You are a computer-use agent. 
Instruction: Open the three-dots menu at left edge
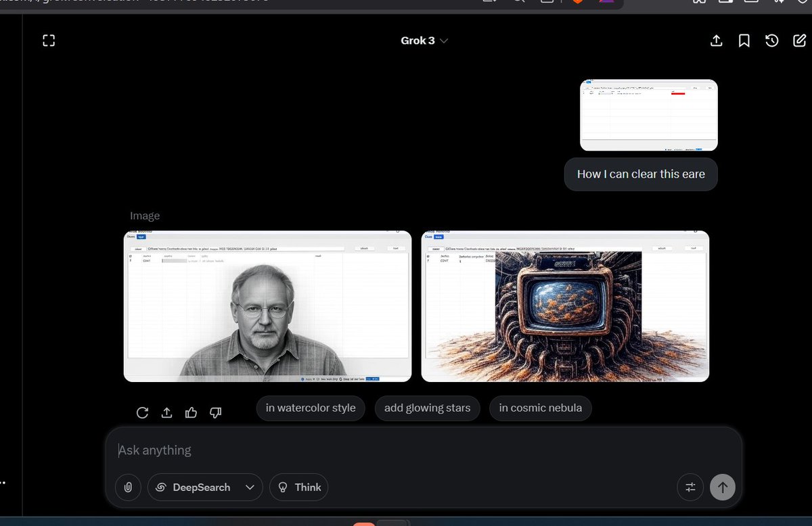[x=3, y=483]
